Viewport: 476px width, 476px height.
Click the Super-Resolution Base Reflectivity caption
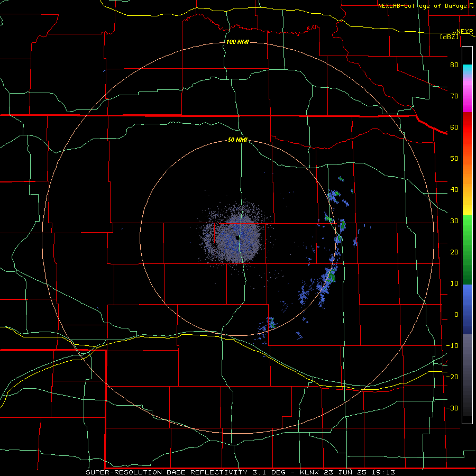point(240,472)
